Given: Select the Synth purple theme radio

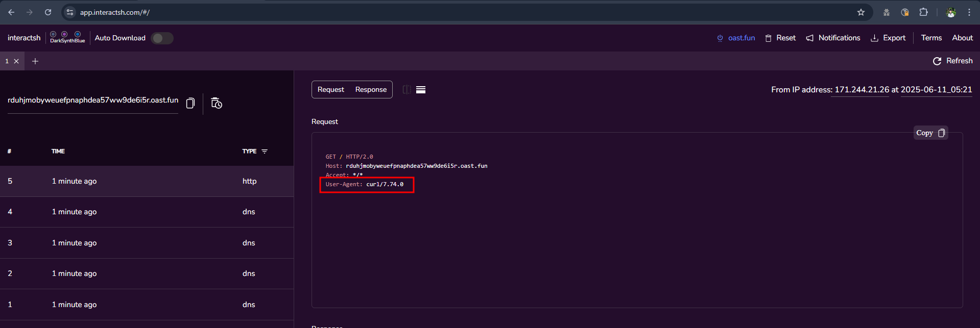Looking at the screenshot, I should tap(64, 34).
